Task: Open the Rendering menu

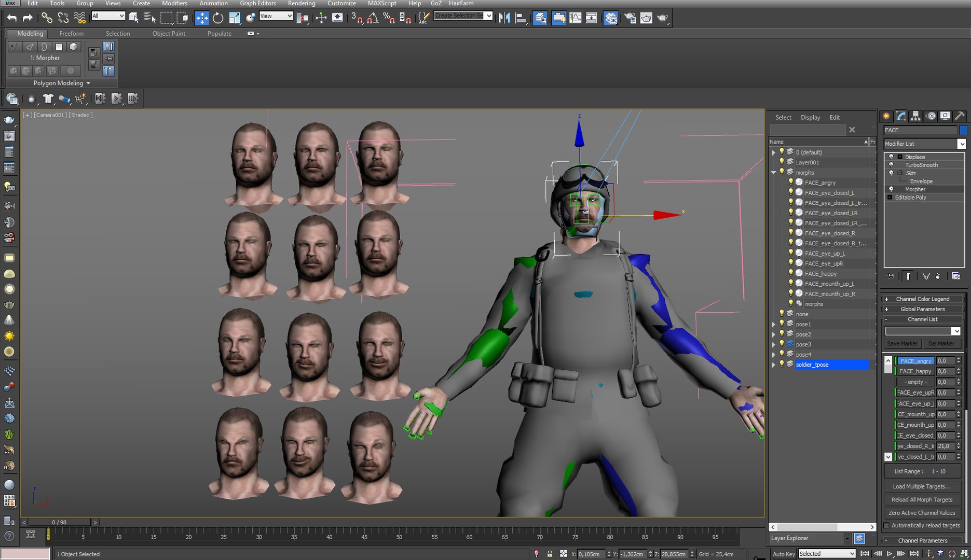Action: (302, 3)
